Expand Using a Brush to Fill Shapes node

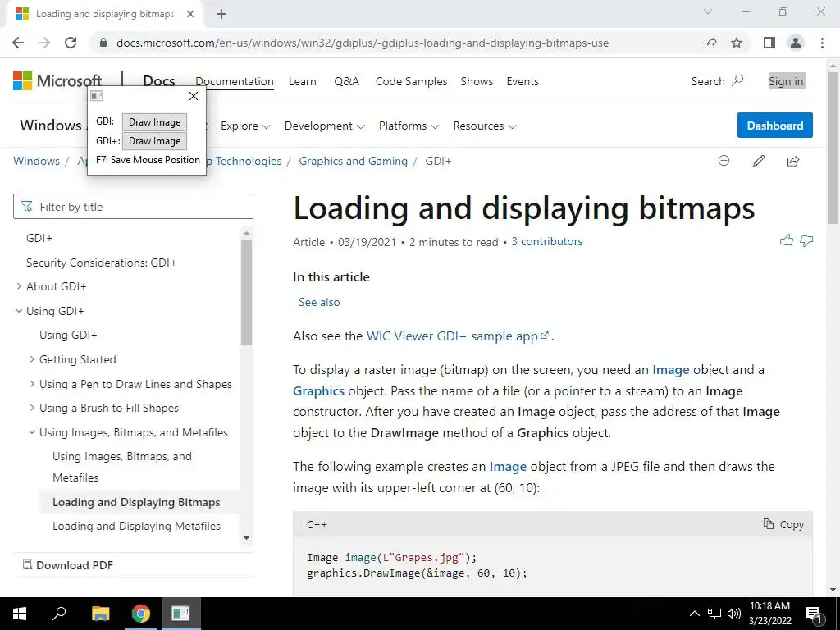(32, 408)
